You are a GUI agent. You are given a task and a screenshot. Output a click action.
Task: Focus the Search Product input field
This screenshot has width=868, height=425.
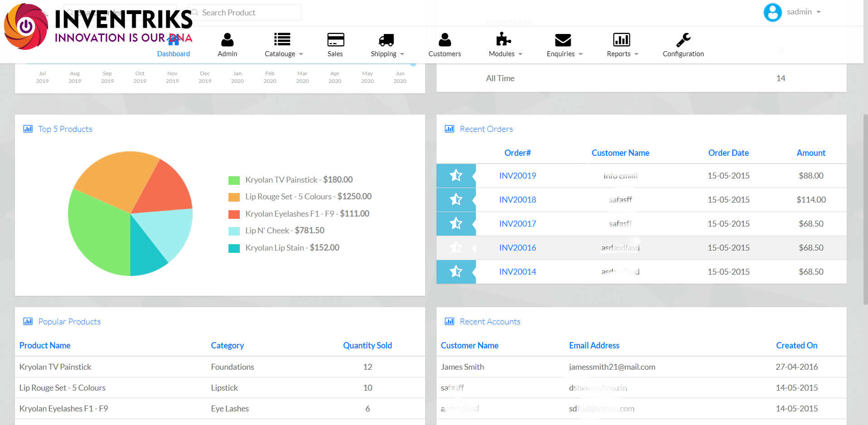245,13
